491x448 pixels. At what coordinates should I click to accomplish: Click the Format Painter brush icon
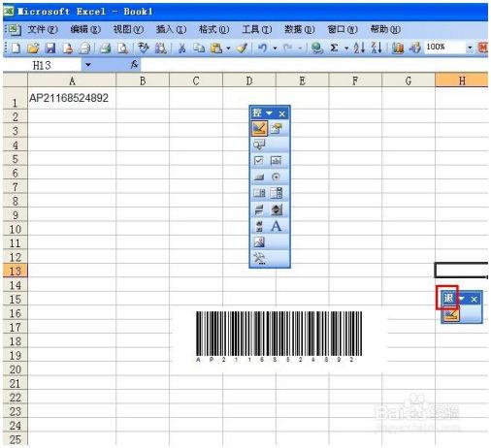click(242, 48)
